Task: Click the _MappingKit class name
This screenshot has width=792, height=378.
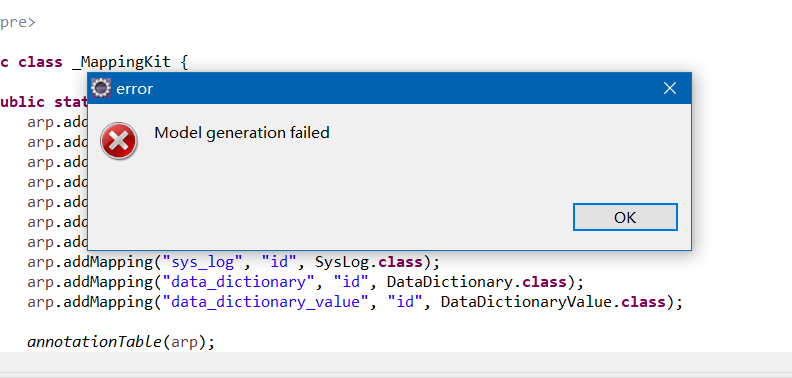Action: [121, 63]
